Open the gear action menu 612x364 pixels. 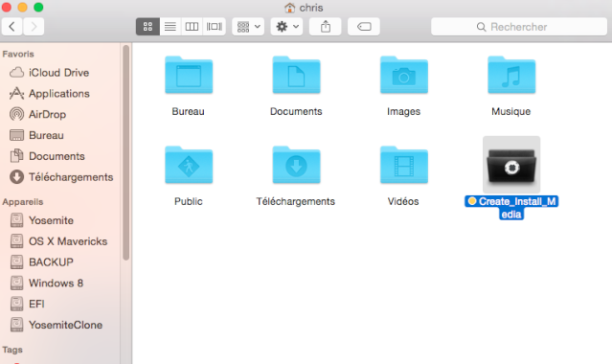coord(287,27)
